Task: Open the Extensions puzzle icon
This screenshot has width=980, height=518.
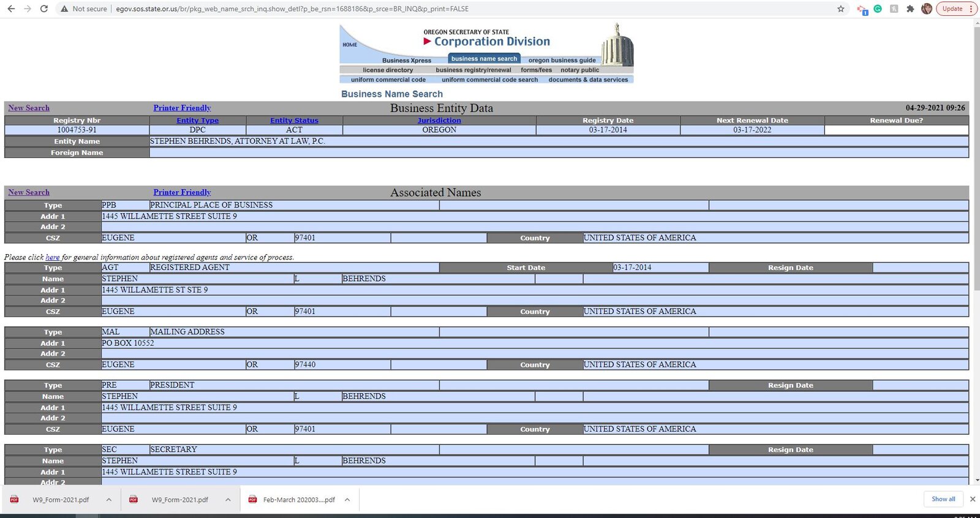Action: tap(910, 9)
